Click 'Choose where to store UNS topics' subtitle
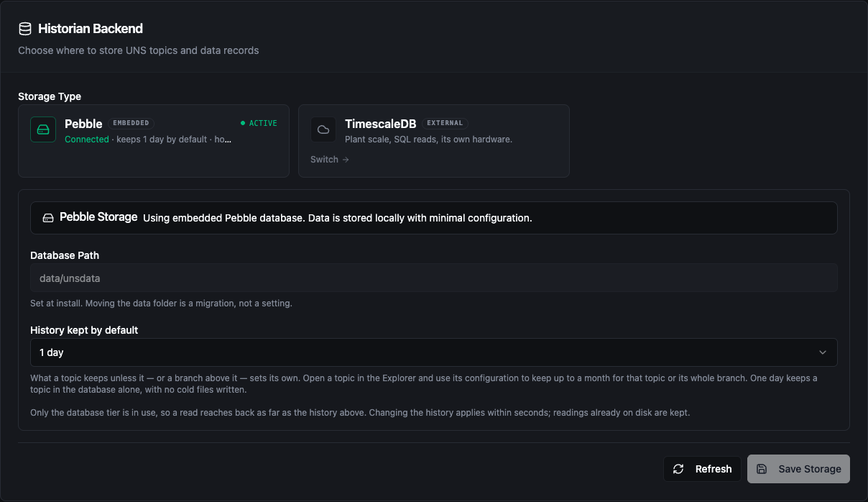This screenshot has width=868, height=502. [139, 50]
